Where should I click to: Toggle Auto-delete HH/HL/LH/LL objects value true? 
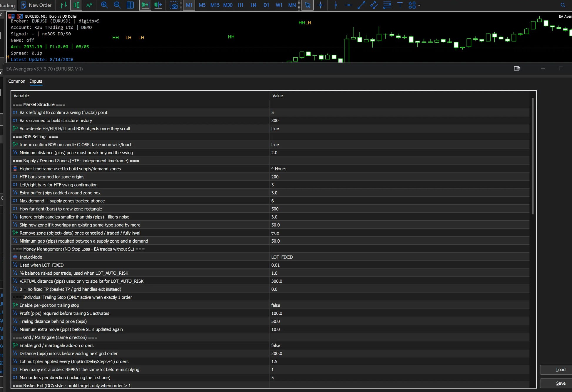point(399,129)
